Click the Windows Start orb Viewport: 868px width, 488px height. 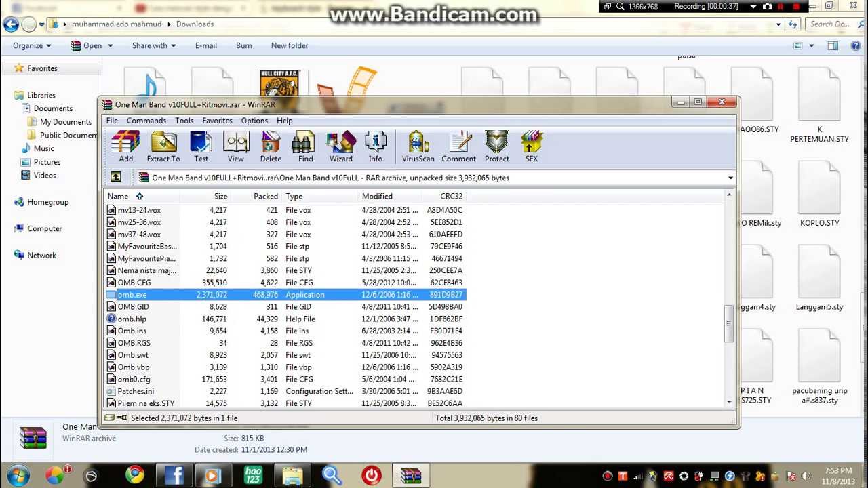(x=18, y=475)
